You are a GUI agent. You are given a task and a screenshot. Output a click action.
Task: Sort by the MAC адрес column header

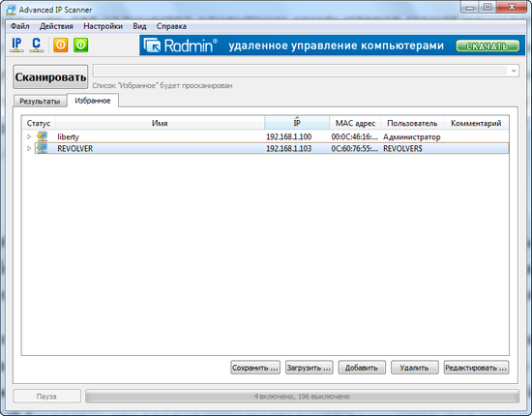[355, 123]
